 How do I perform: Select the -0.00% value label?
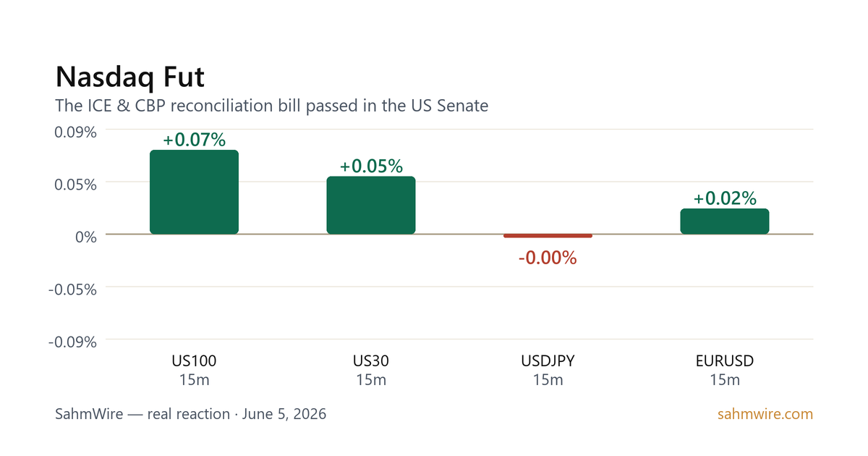tap(548, 258)
